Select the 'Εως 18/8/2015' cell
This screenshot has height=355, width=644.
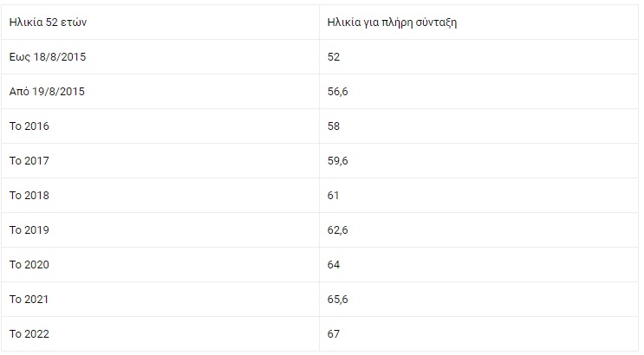pos(48,56)
